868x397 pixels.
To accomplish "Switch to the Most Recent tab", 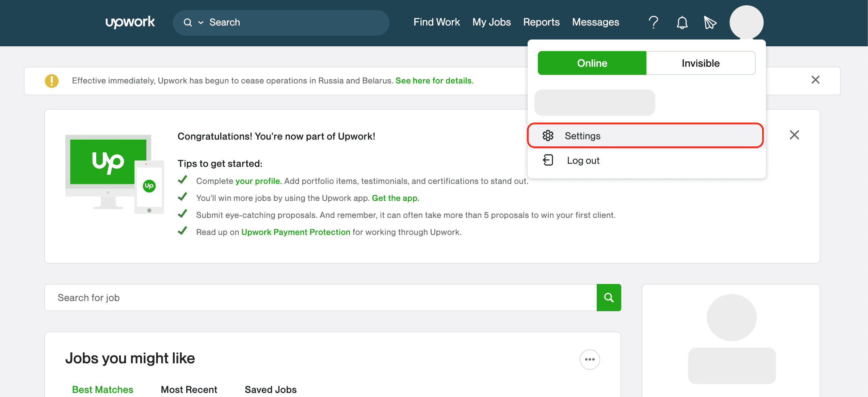I will pyautogui.click(x=189, y=389).
